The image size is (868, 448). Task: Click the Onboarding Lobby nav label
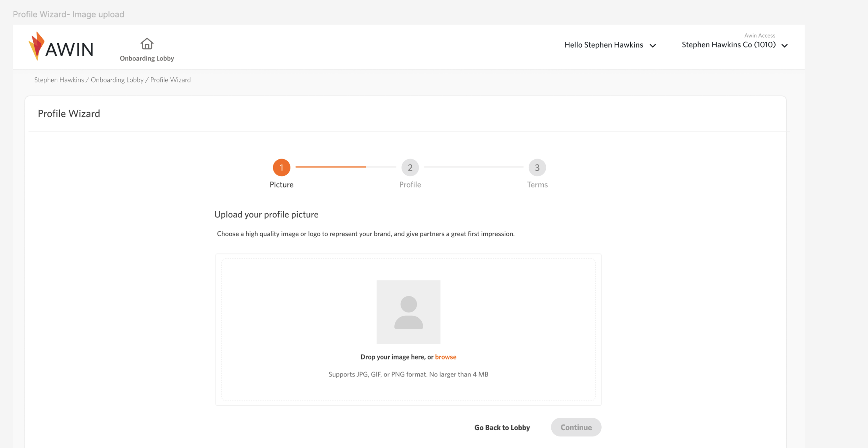147,58
